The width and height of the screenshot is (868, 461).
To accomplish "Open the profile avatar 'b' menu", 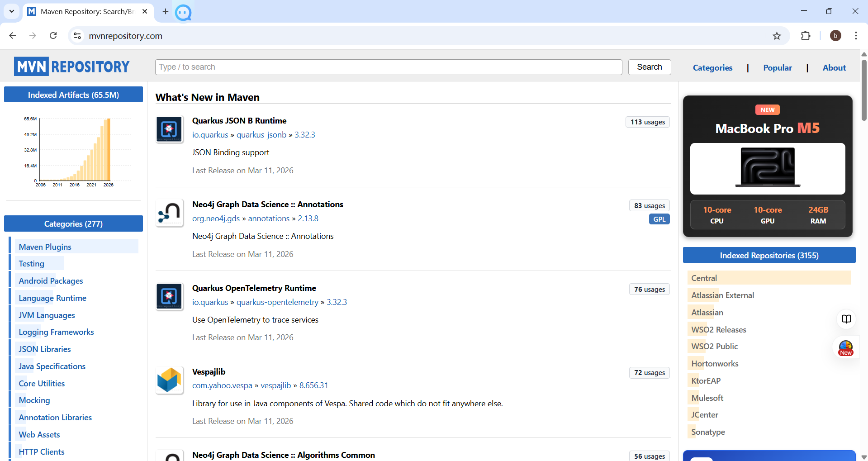I will (835, 36).
